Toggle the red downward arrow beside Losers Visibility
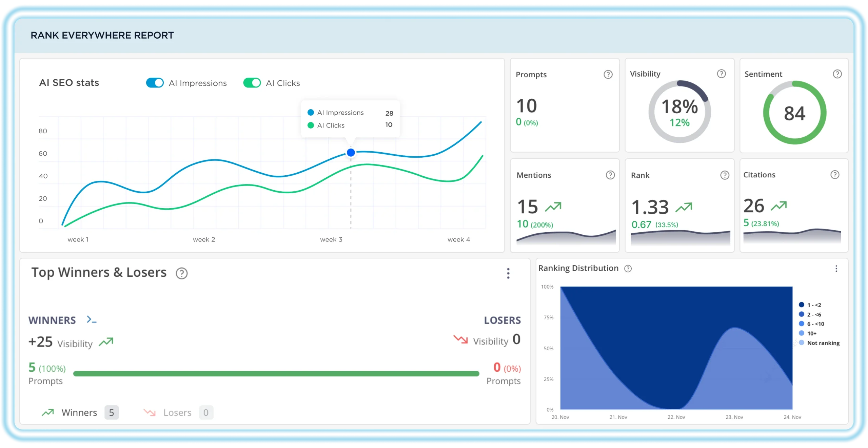 tap(461, 339)
